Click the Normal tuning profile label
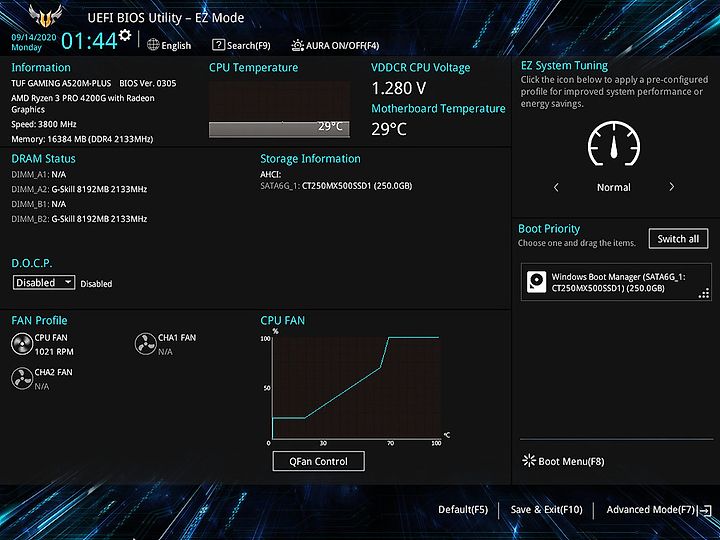 pyautogui.click(x=613, y=187)
